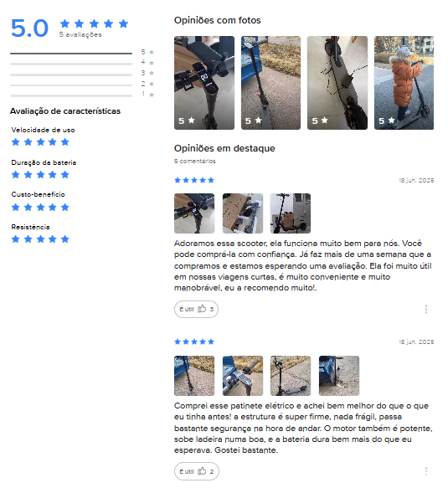View second review's handlebar grip photo

pyautogui.click(x=243, y=376)
